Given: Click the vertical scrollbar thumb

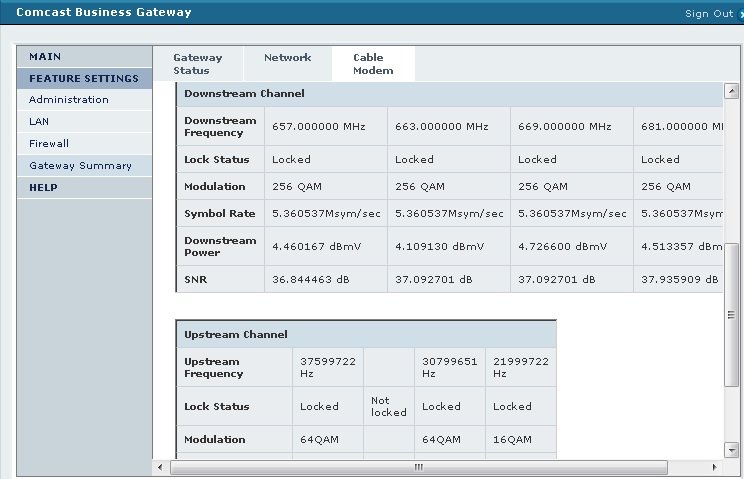Looking at the screenshot, I should point(731,315).
